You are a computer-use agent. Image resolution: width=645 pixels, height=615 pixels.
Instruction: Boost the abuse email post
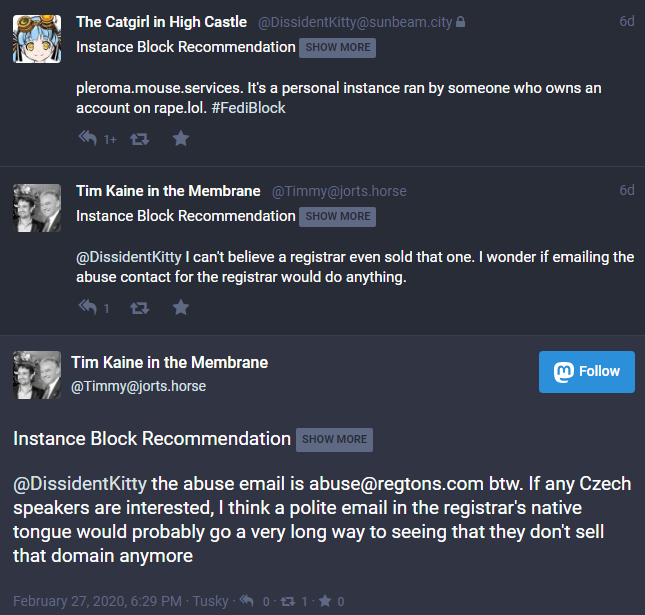coord(289,600)
